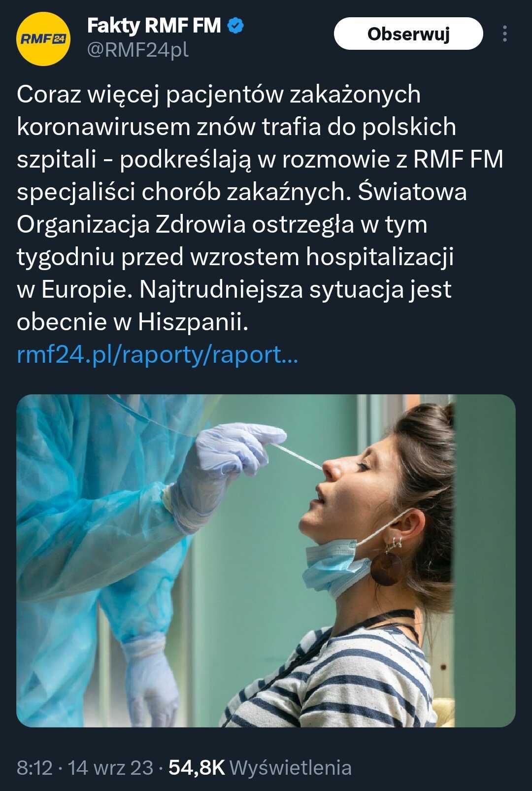The width and height of the screenshot is (532, 791).
Task: Follow the rmf24.pl/raporty link
Action: 158,354
